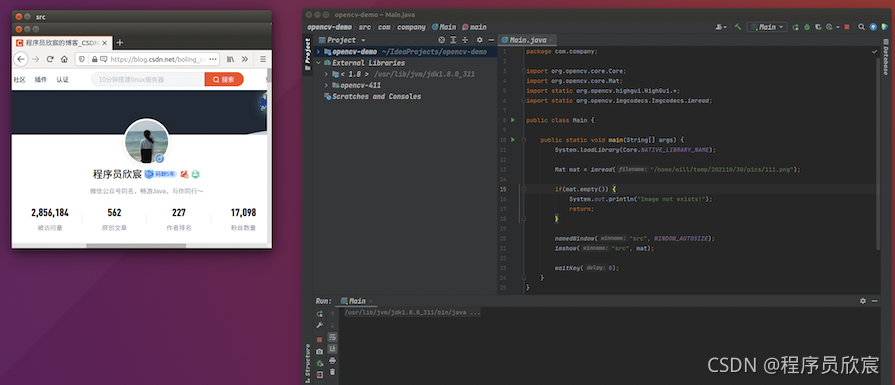Open the colorful JetBrains Toolbox icon

click(x=885, y=27)
